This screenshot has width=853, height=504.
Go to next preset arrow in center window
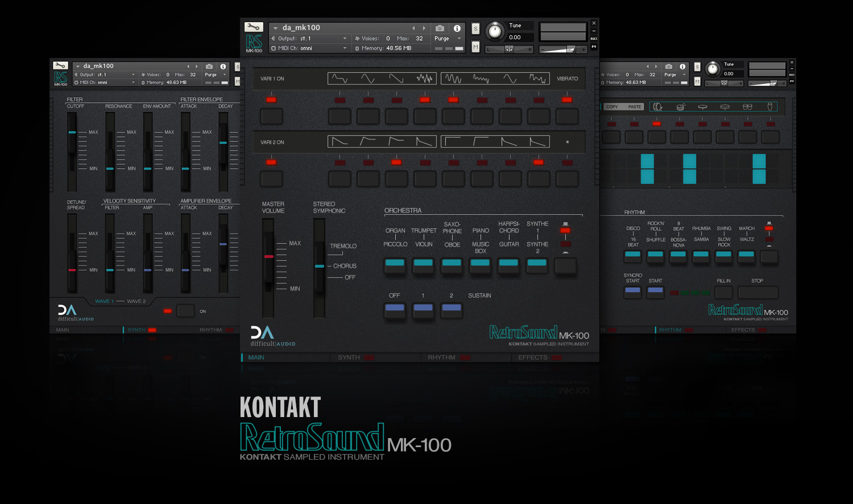pyautogui.click(x=424, y=28)
